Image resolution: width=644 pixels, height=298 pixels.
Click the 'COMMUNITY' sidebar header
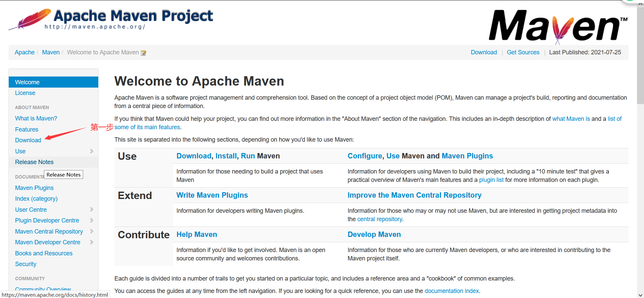tap(30, 279)
